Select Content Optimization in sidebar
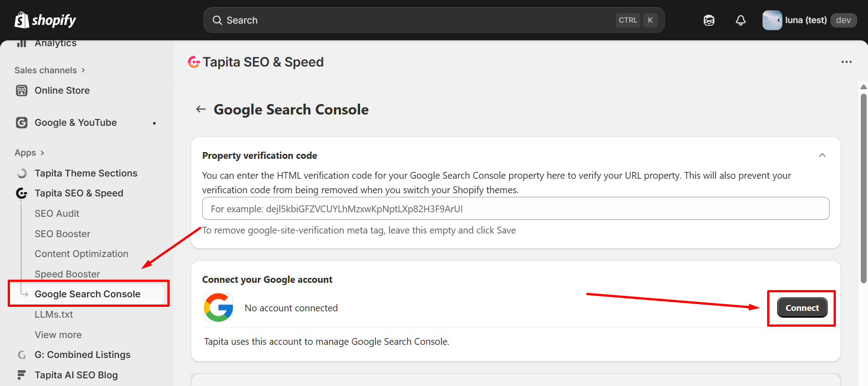The image size is (868, 386). click(81, 254)
